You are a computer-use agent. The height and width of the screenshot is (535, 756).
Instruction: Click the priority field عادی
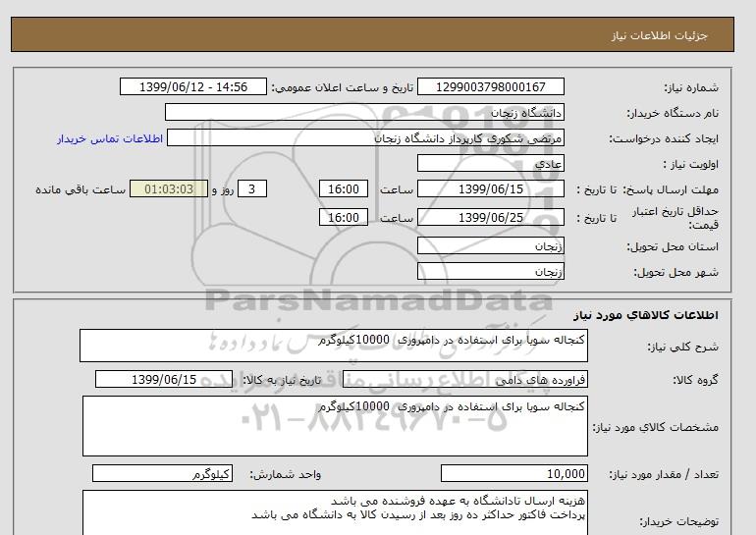click(490, 163)
